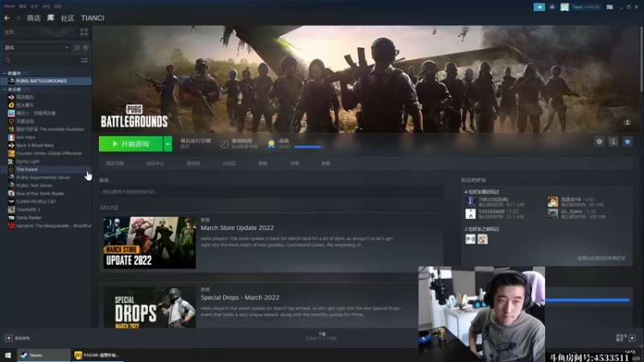
Task: Open the 916349 taskbar window
Action: point(97,355)
